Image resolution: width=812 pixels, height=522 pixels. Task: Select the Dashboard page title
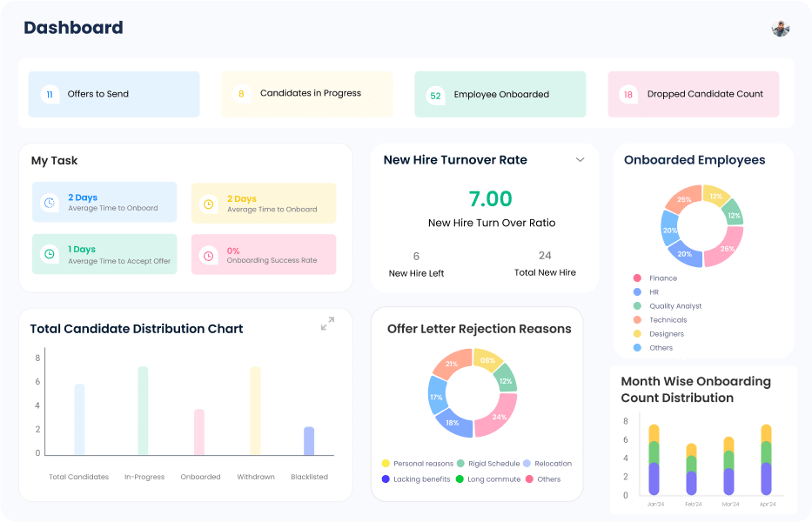coord(73,28)
